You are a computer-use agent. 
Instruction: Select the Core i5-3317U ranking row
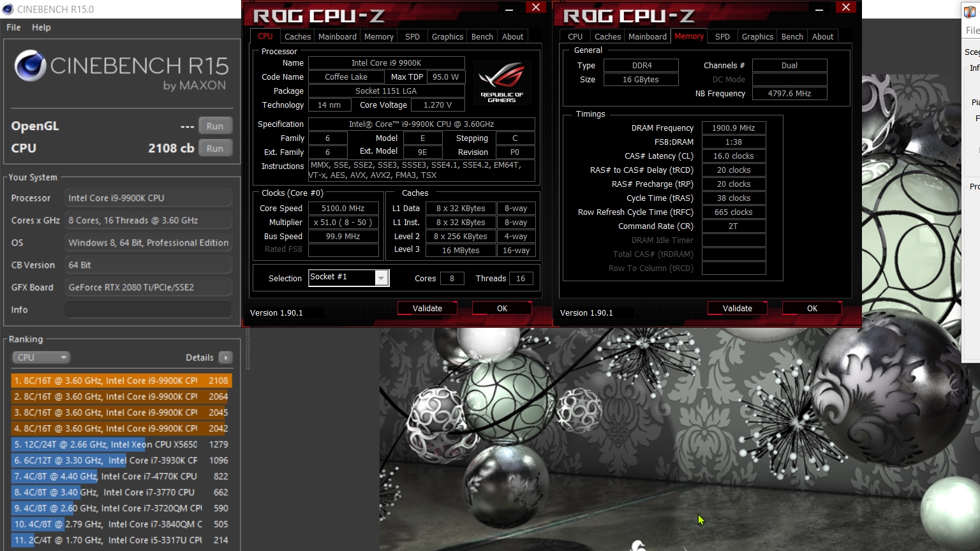[x=121, y=540]
